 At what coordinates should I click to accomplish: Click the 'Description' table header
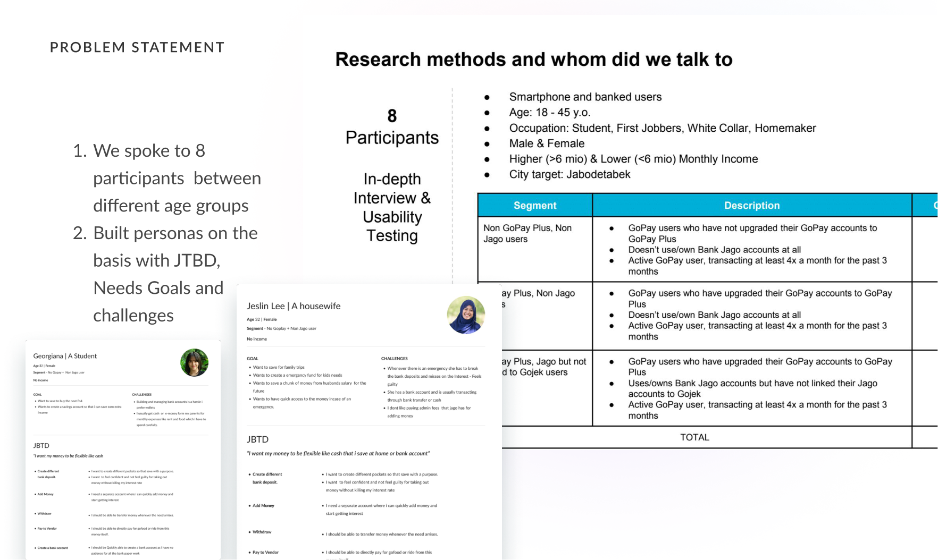pos(752,206)
